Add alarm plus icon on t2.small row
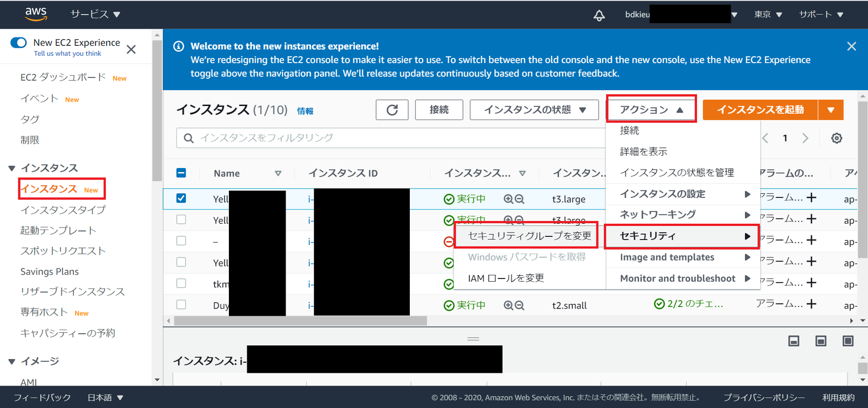 [812, 304]
